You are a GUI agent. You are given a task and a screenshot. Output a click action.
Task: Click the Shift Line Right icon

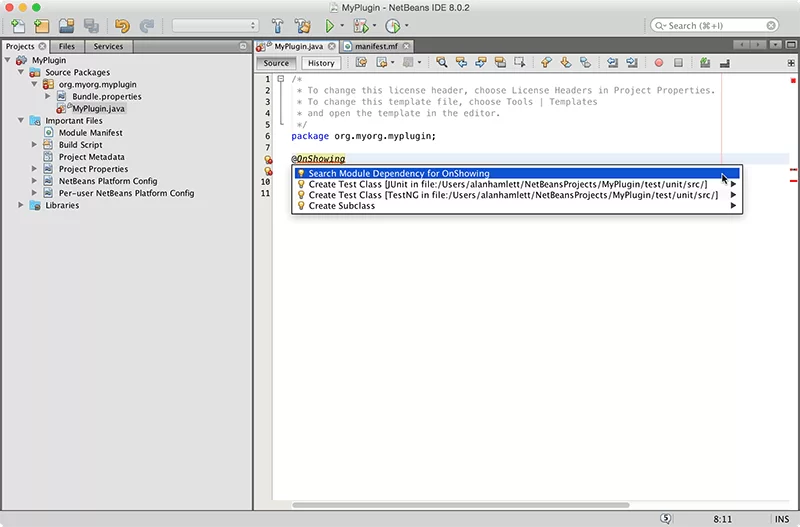pyautogui.click(x=632, y=63)
